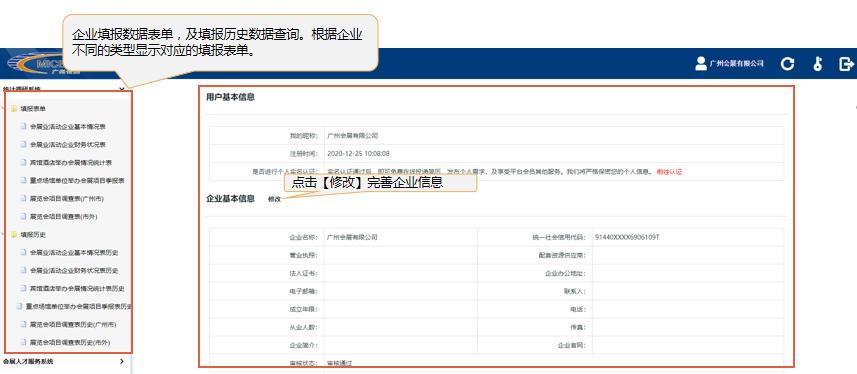Click the 会展人才服务系统 menu header

[28, 361]
